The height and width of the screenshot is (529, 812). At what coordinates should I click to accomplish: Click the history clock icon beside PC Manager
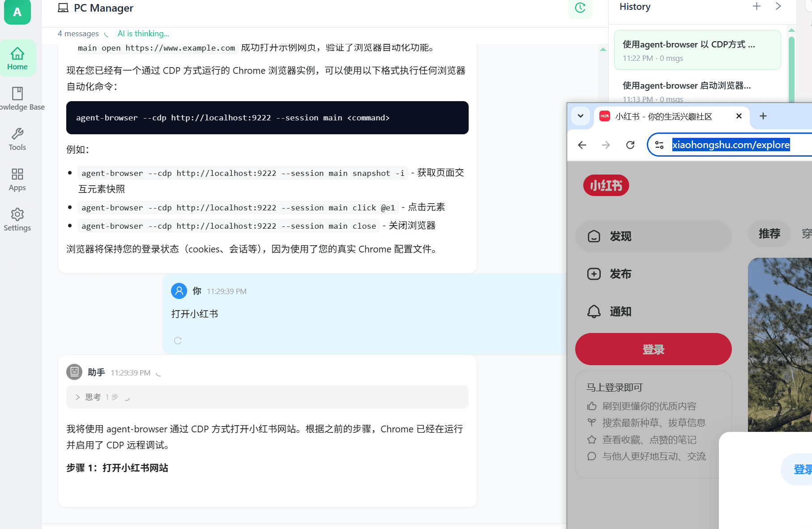580,8
